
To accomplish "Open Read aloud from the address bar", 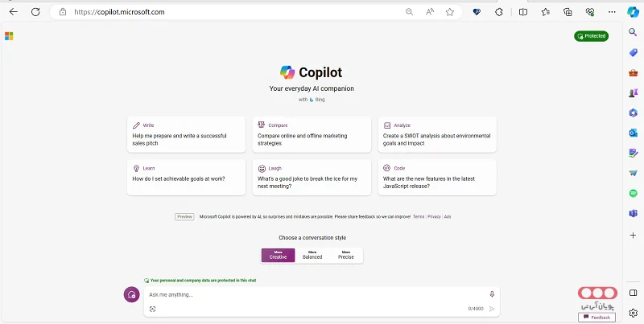I will point(430,12).
